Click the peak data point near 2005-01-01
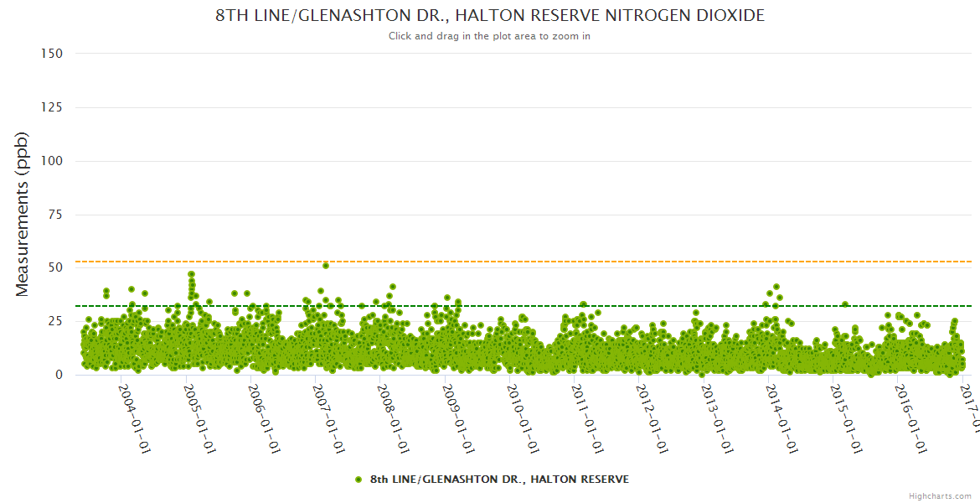The height and width of the screenshot is (503, 980). (x=192, y=274)
